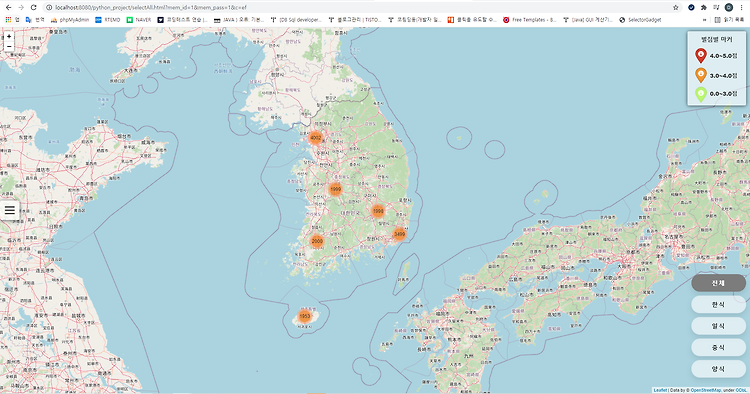
Task: Open the 4002 marker cluster near Seoul
Action: 316,138
